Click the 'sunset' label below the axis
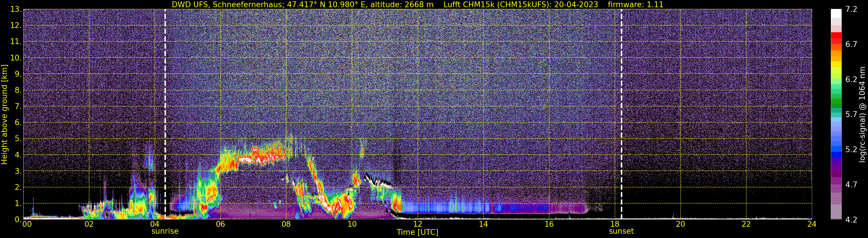868x238 pixels. click(621, 231)
